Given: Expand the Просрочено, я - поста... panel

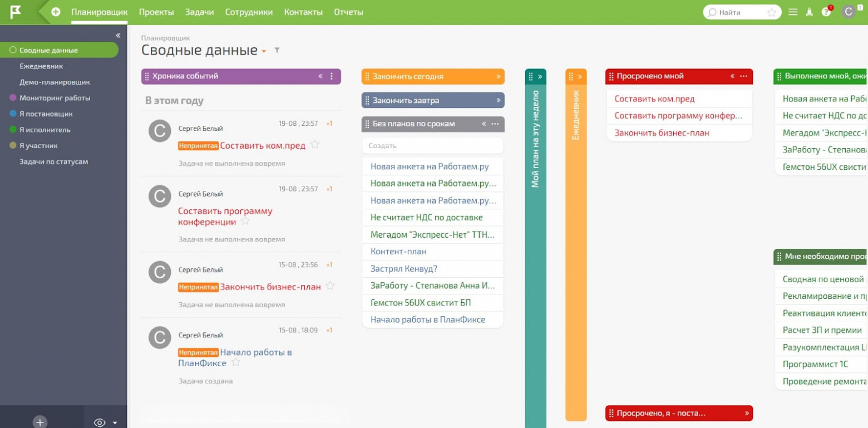Looking at the screenshot, I should tap(747, 414).
